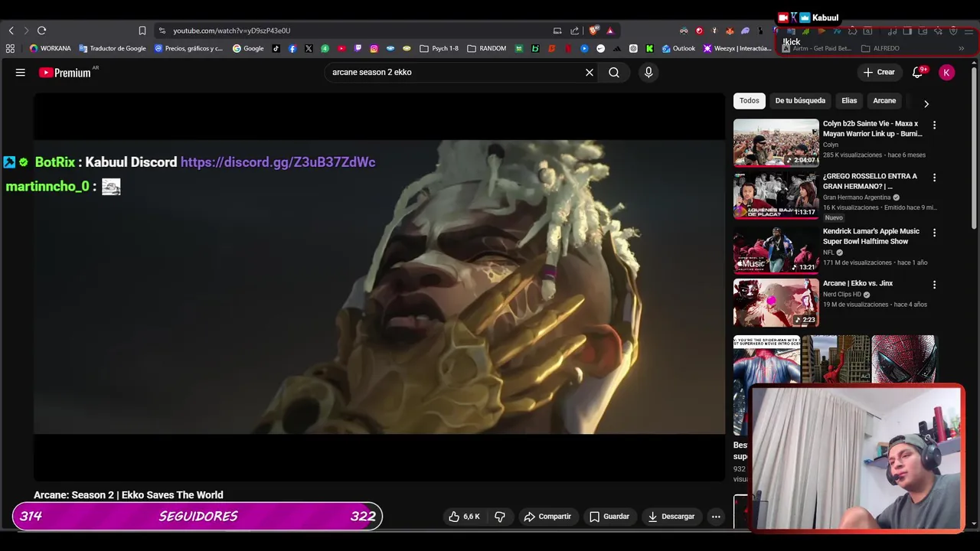
Task: Open Colyn b2b Sainte Vie thumbnail
Action: point(776,142)
